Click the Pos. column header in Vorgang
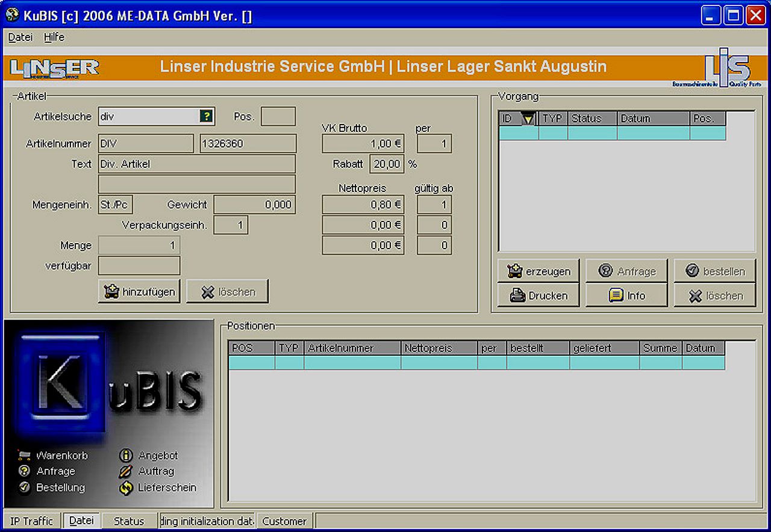Screen dimensions: 771x532 pos(708,119)
